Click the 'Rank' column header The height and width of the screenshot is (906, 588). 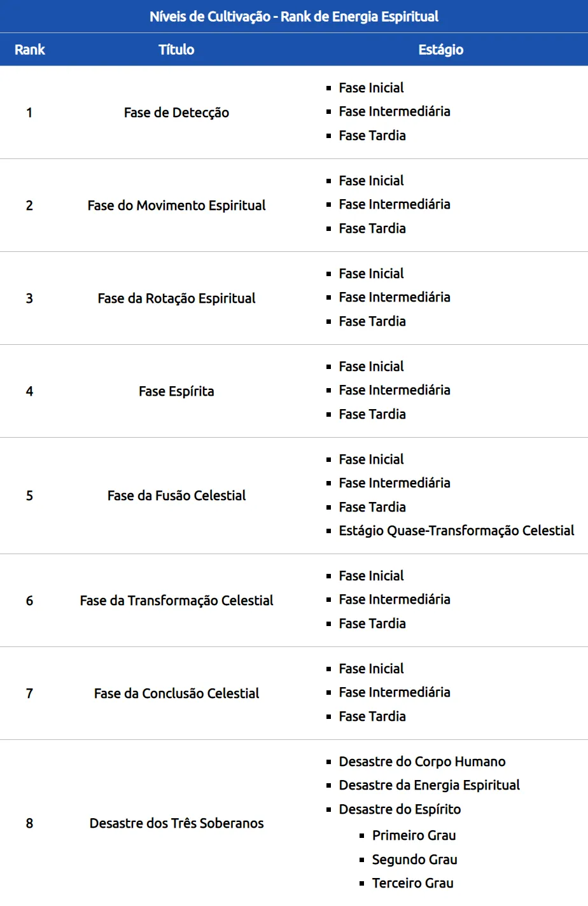tap(29, 50)
